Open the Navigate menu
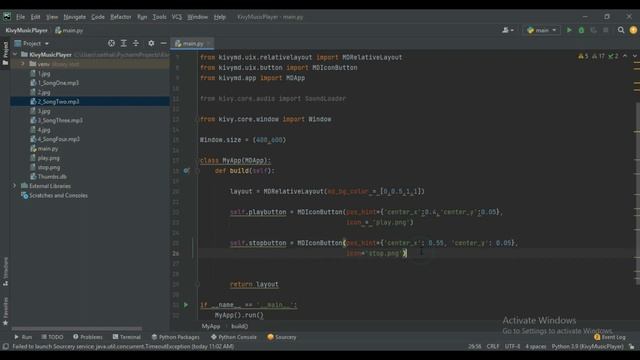640x360 pixels. 75,17
